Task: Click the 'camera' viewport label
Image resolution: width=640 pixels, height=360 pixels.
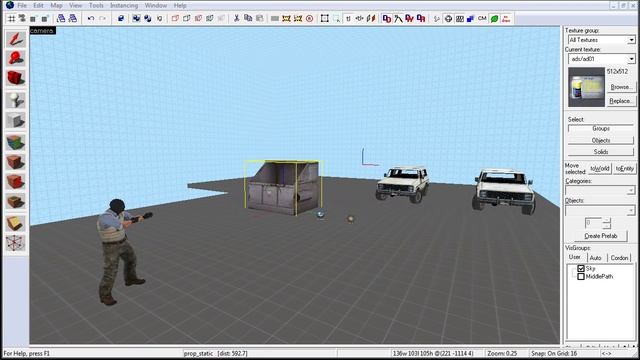Action: click(x=42, y=31)
